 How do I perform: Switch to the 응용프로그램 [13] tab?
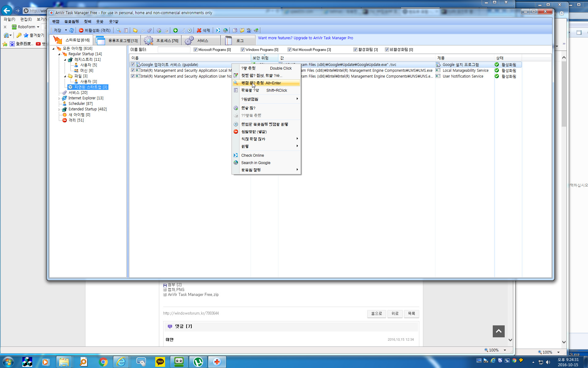(x=117, y=40)
